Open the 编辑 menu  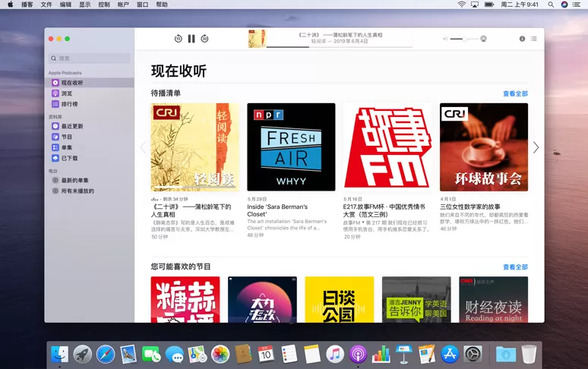[x=65, y=5]
